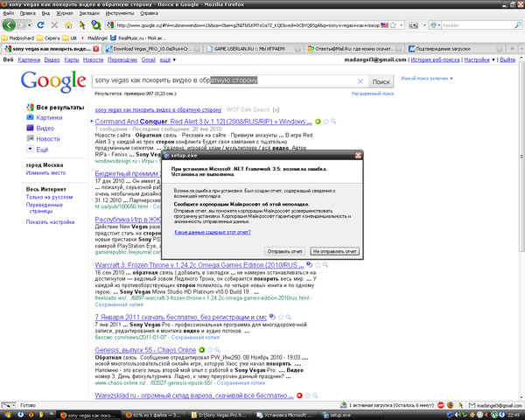Open the Инструменты menu
The height and width of the screenshot is (420, 525).
pyautogui.click(x=121, y=14)
